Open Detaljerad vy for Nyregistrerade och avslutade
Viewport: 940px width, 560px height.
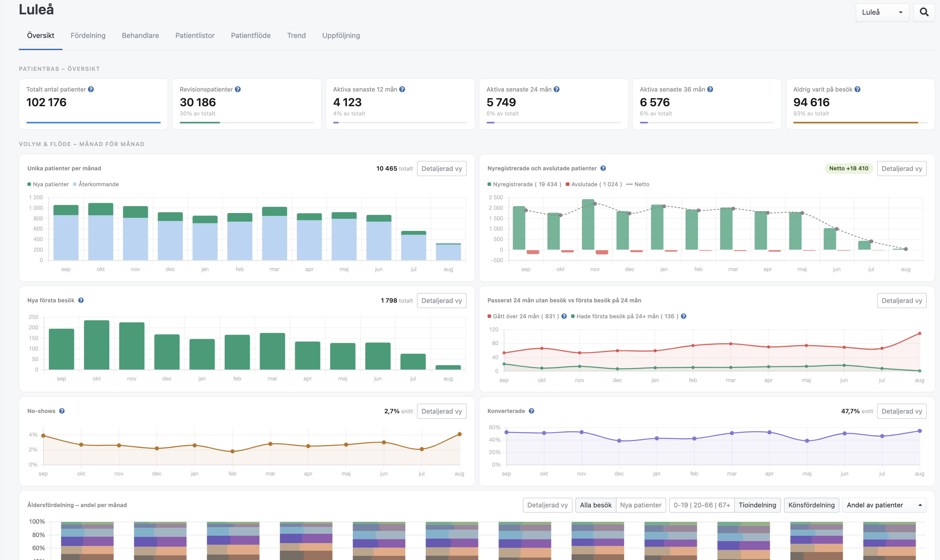click(x=901, y=169)
